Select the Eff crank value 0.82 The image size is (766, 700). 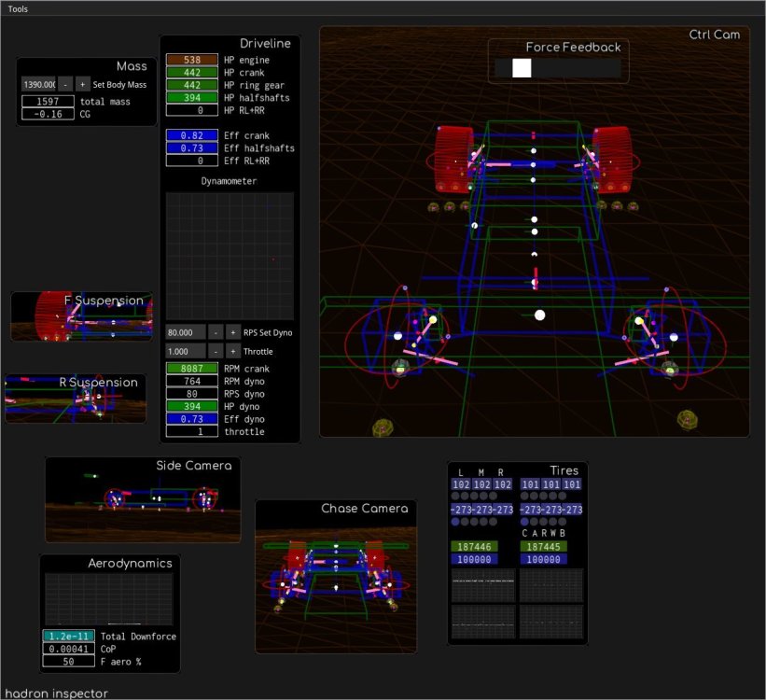pyautogui.click(x=192, y=135)
